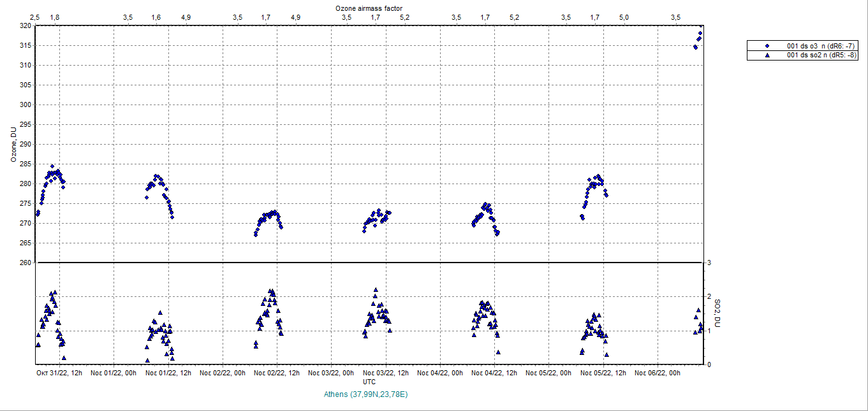Click the 320 tick on the ozone axis
868x411 pixels.
25,26
